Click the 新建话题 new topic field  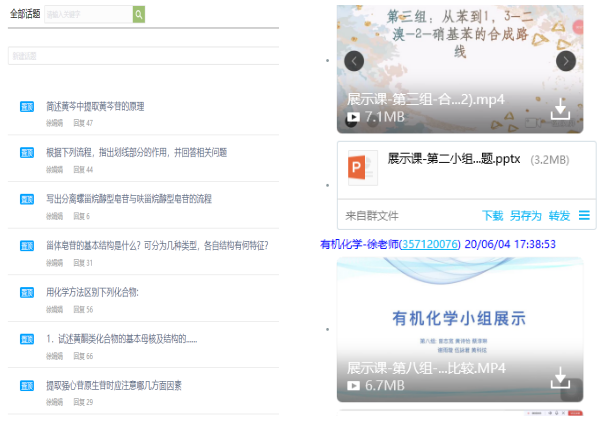tap(140, 56)
